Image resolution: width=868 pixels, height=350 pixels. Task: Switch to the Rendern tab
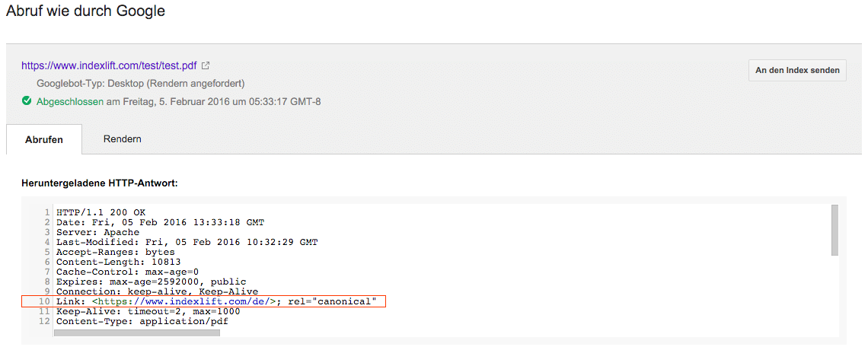click(123, 139)
